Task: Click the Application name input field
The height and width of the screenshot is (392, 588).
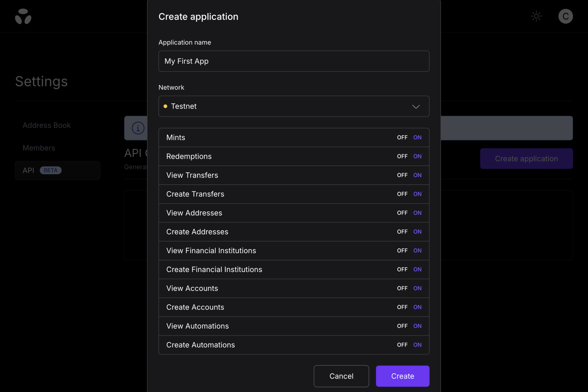Action: coord(293,61)
